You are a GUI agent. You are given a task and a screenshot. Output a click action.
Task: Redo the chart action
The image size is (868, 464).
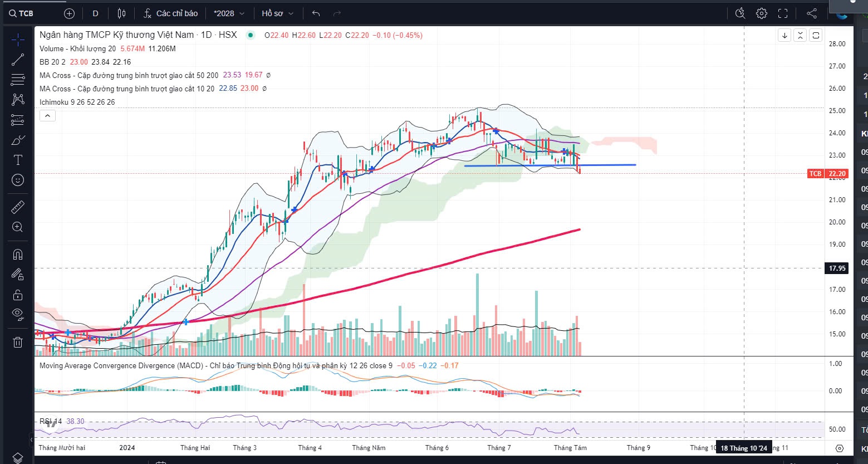(337, 13)
